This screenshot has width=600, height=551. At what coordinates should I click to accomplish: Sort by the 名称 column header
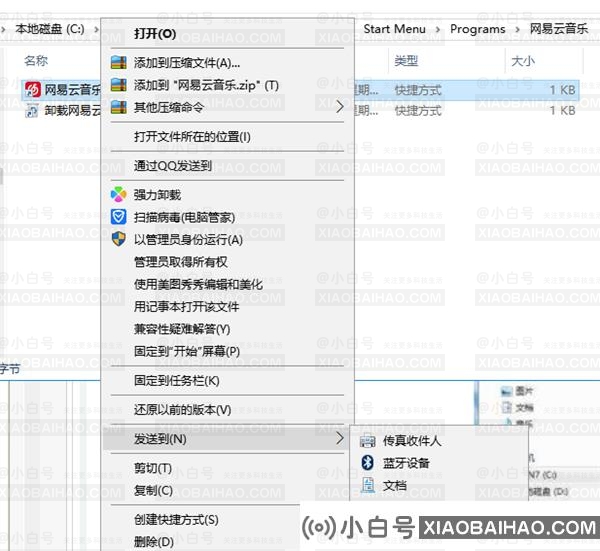point(36,60)
